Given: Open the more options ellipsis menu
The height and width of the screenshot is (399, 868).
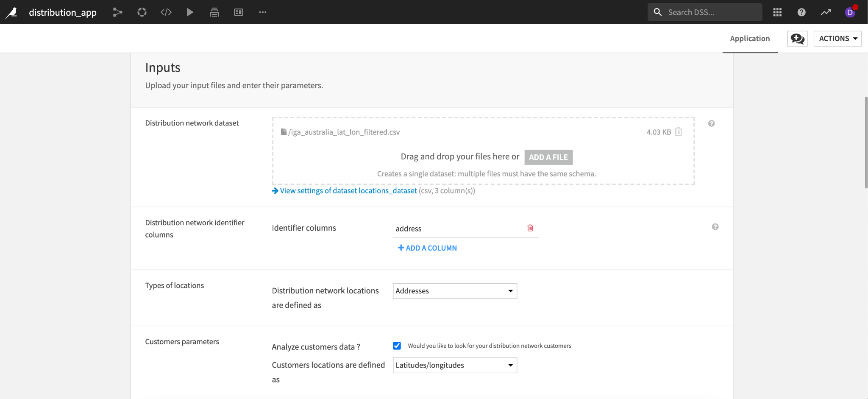Looking at the screenshot, I should point(263,12).
